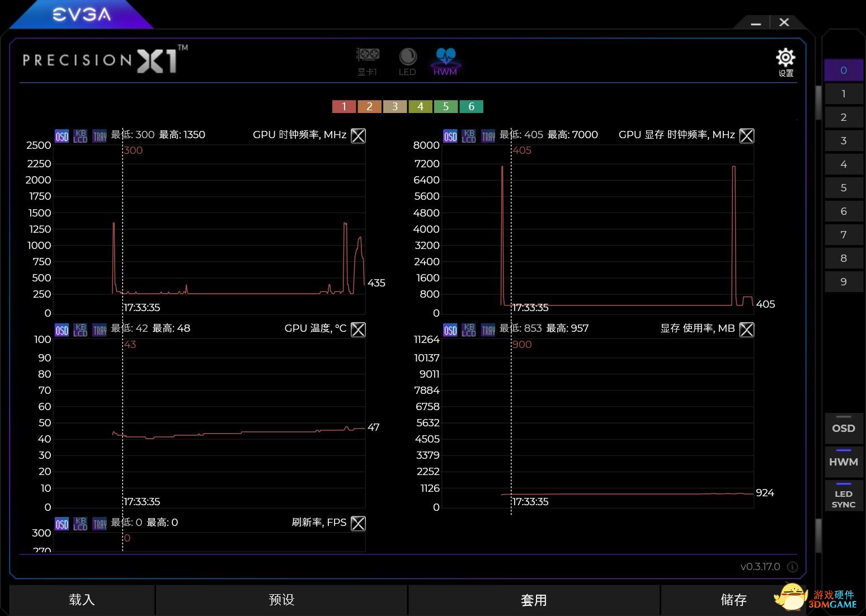
Task: Select profile slot 3
Action: point(844,141)
